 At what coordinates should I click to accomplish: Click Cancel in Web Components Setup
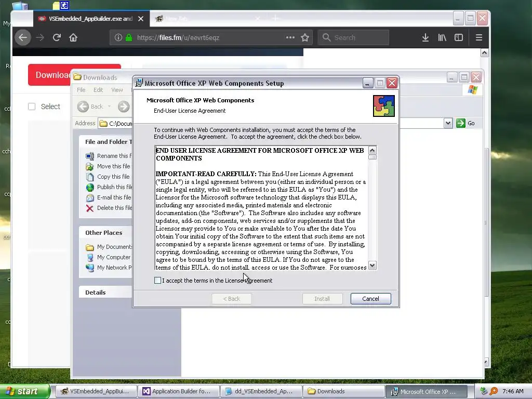pyautogui.click(x=370, y=299)
